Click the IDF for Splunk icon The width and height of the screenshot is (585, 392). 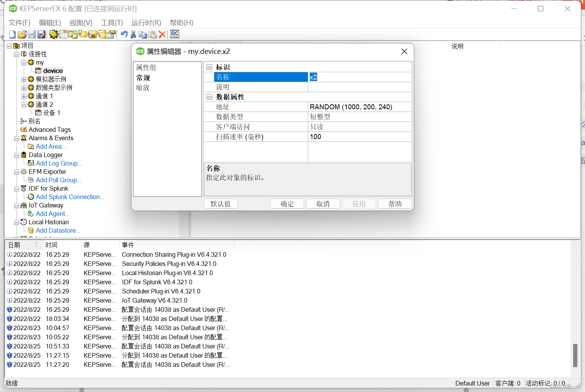click(x=24, y=188)
